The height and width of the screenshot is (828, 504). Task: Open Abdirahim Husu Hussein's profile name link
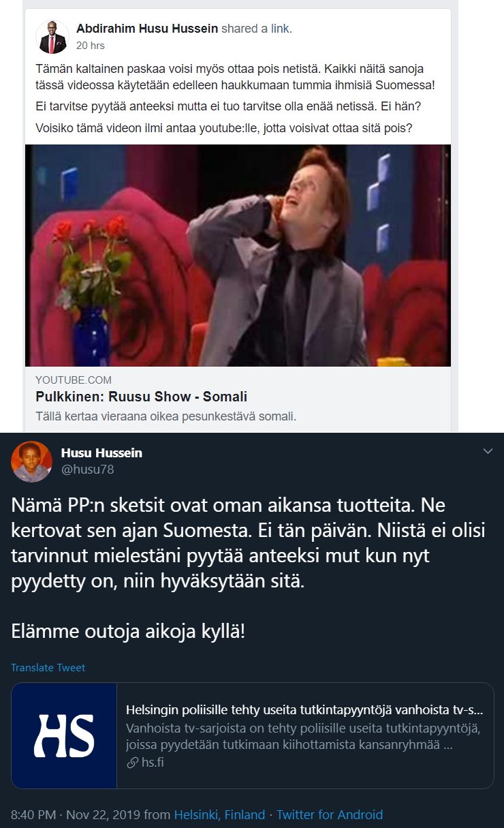click(x=147, y=29)
